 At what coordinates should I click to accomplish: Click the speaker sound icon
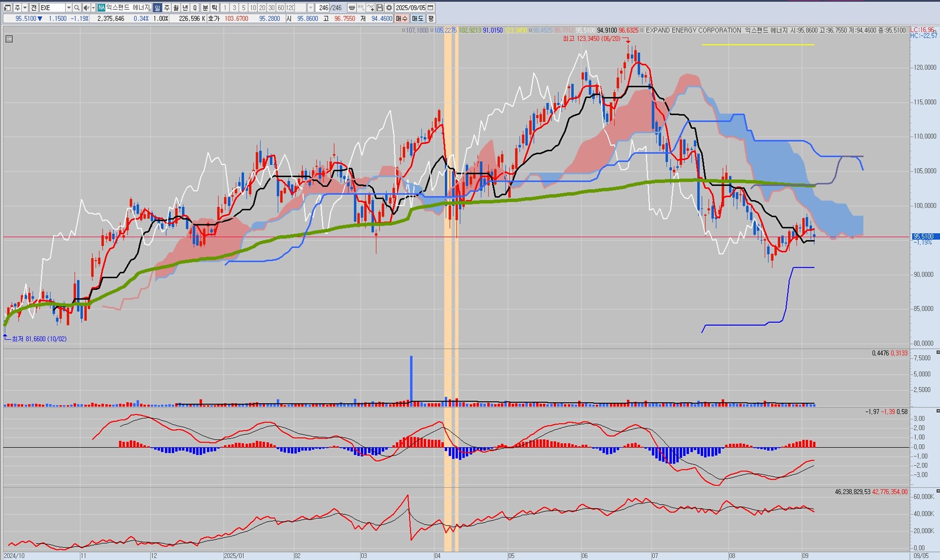click(x=86, y=8)
